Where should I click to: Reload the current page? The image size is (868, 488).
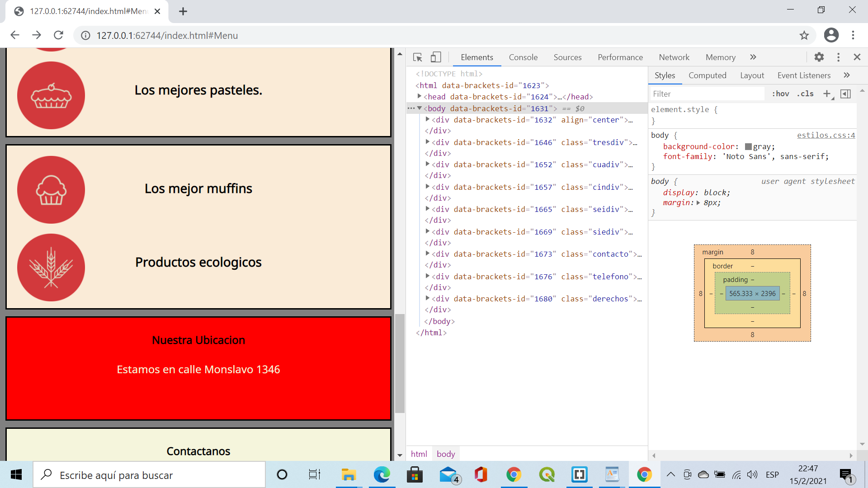pyautogui.click(x=58, y=35)
